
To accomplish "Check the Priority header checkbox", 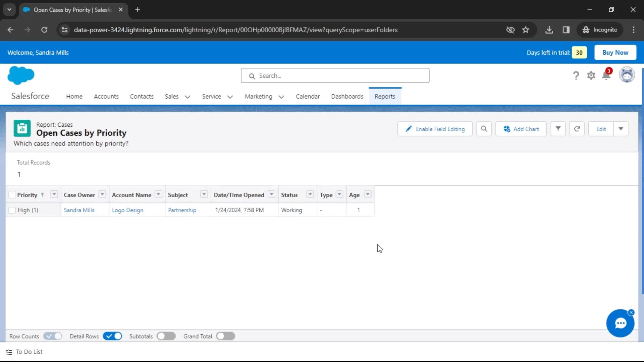I will (12, 195).
